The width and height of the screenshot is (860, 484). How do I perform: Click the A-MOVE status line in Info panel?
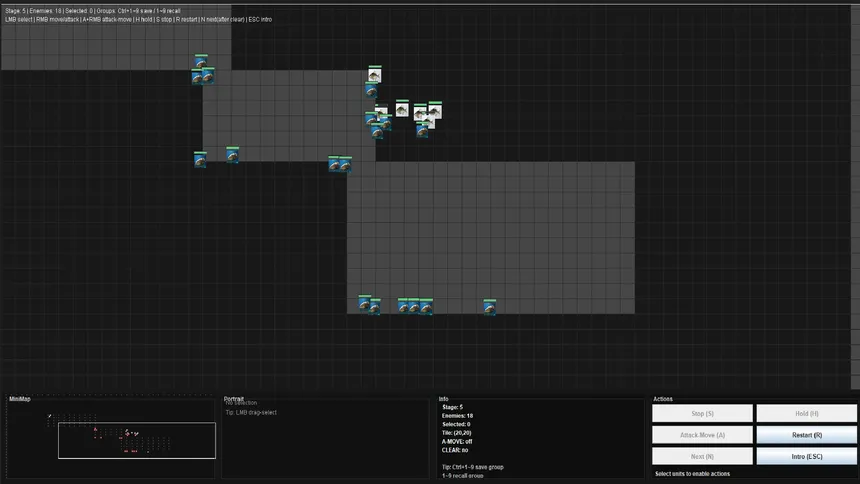click(458, 440)
